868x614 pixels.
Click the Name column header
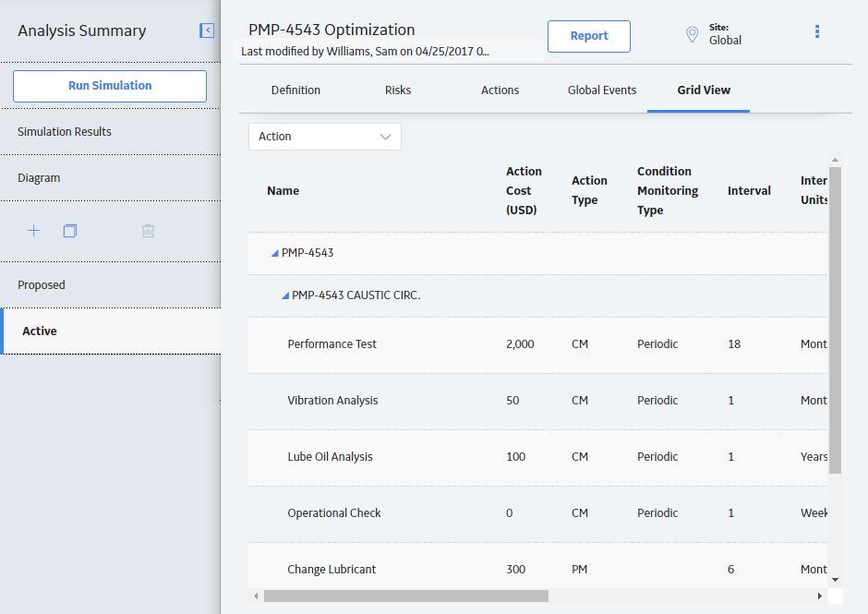[283, 191]
